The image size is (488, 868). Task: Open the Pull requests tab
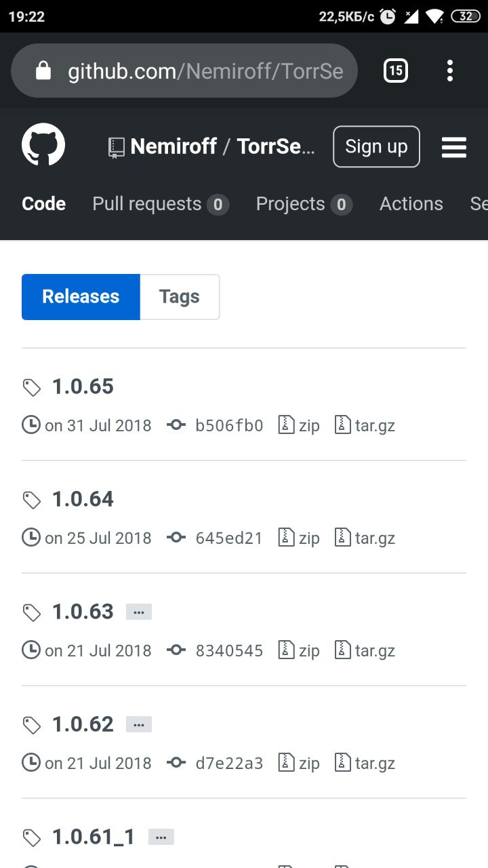click(161, 204)
